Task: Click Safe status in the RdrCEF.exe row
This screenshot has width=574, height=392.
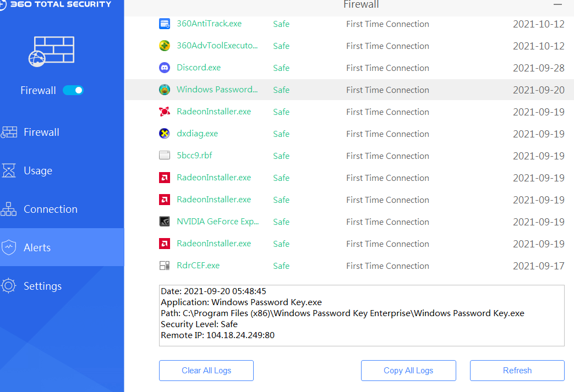Action: point(281,266)
